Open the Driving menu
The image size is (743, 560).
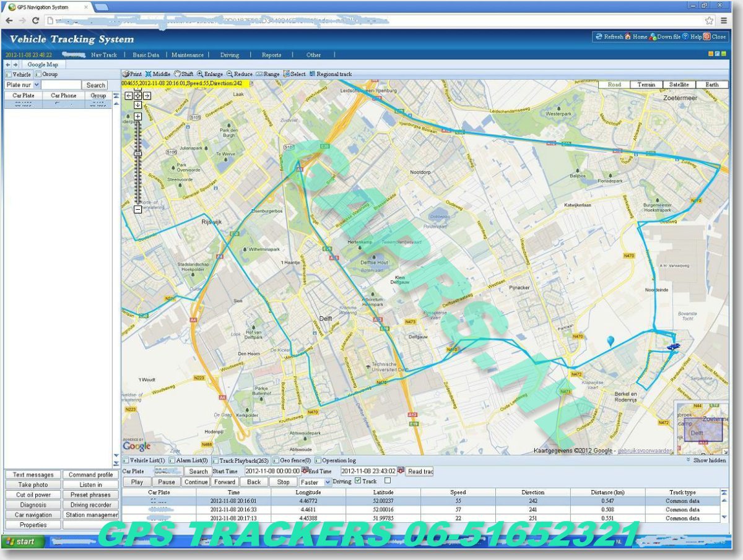(x=230, y=55)
